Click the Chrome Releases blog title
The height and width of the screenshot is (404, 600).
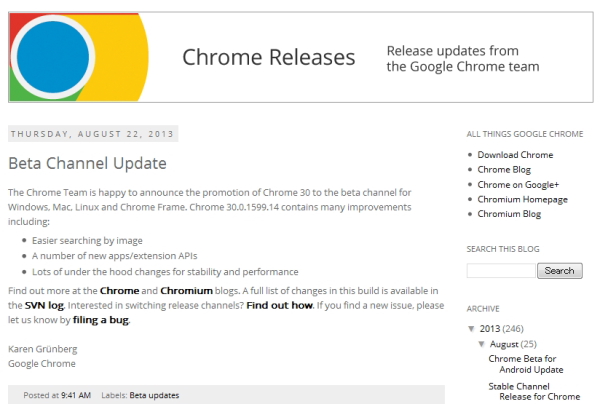click(268, 58)
